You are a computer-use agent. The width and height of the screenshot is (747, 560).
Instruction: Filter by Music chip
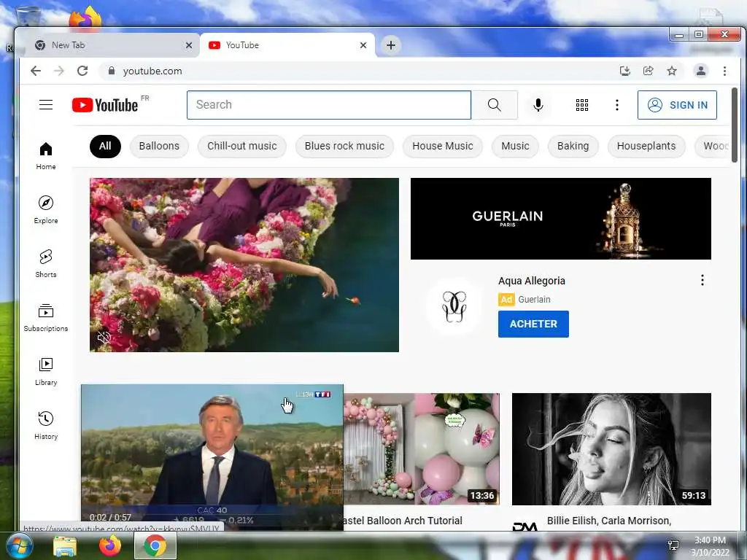pyautogui.click(x=515, y=146)
